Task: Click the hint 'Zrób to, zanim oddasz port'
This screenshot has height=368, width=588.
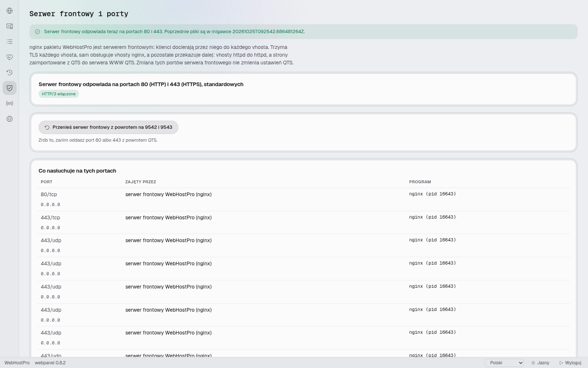Action: coord(98,140)
